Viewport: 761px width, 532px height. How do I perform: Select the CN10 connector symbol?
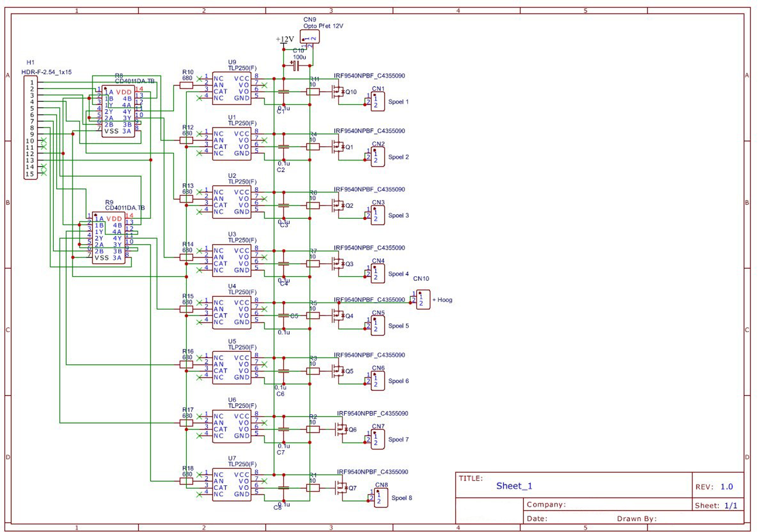point(424,299)
